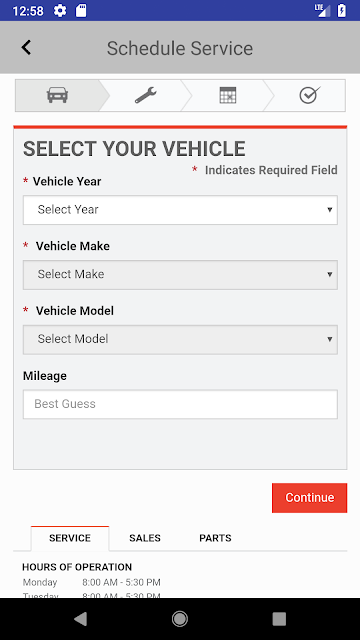Open the Select Year dropdown
This screenshot has width=360, height=640.
coord(180,210)
